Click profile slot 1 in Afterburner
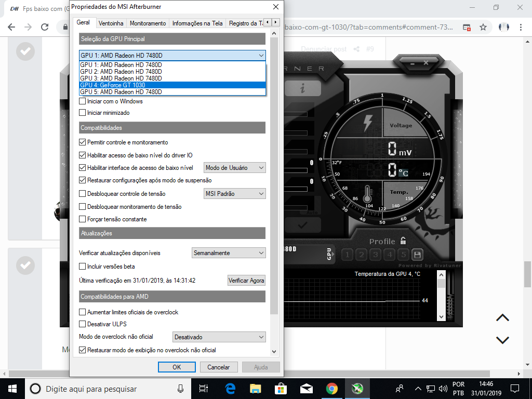Viewport: 532px width, 399px height. [x=347, y=255]
